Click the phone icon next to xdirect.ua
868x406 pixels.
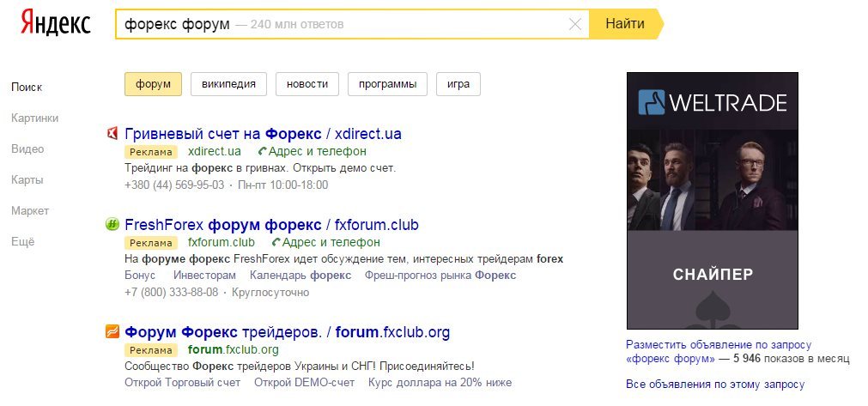coord(263,151)
